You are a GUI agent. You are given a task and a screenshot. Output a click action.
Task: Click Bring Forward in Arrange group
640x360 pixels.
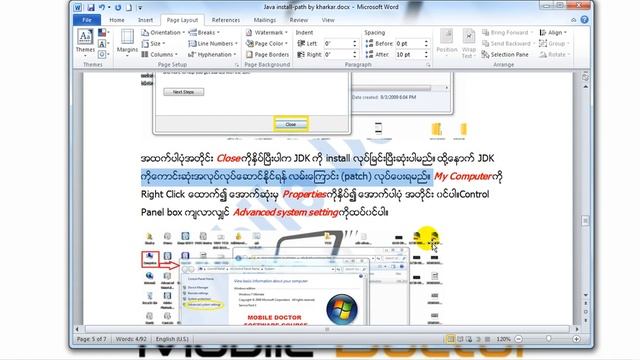[x=507, y=33]
